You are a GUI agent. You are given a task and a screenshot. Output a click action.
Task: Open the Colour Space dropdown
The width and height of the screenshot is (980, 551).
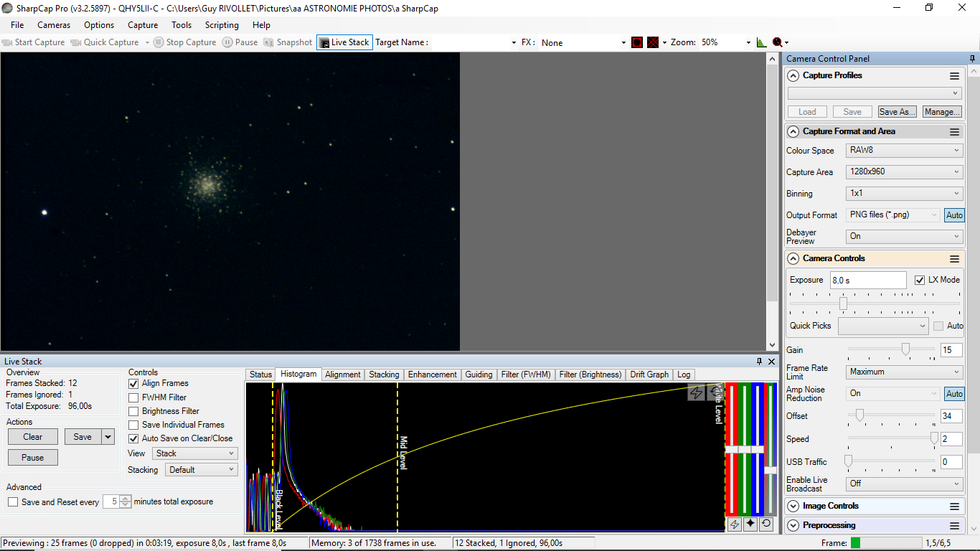click(x=904, y=151)
